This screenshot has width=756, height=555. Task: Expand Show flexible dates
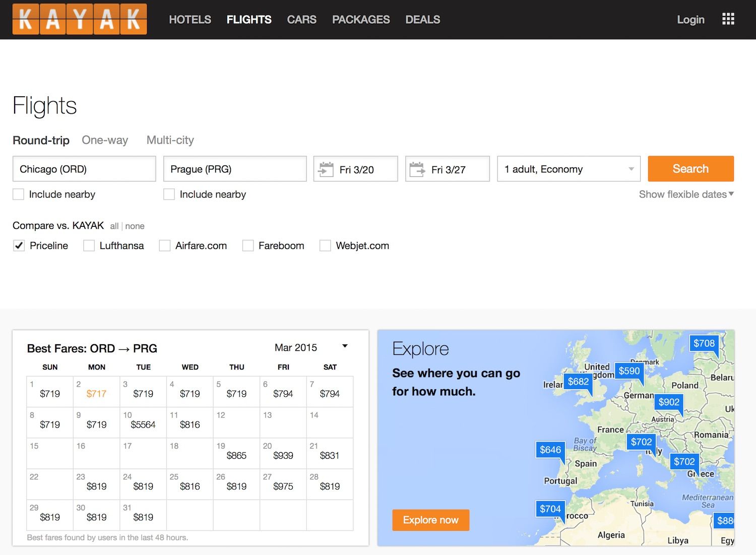[x=686, y=194]
